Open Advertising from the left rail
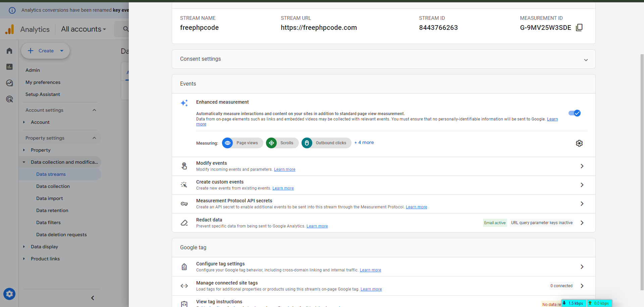The image size is (644, 307). 9,99
